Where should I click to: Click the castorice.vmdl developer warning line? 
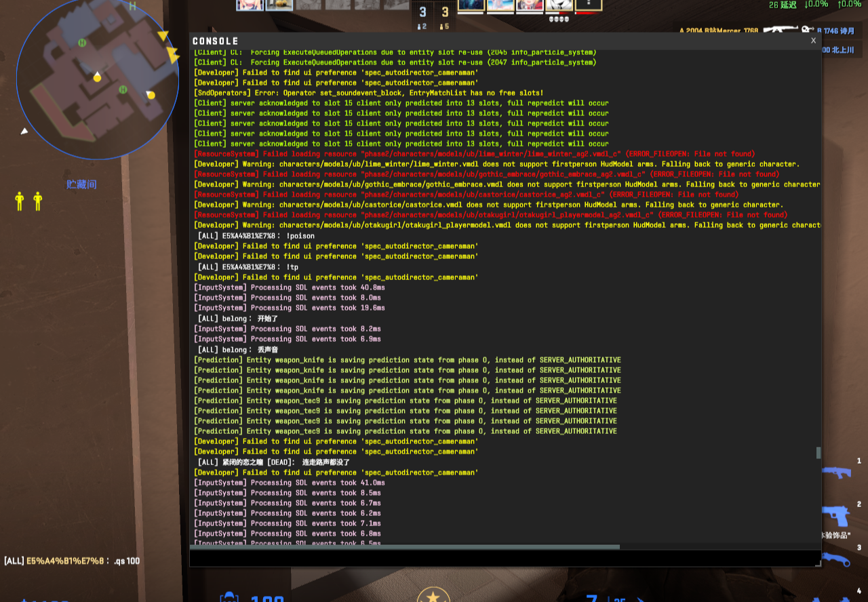tap(488, 205)
